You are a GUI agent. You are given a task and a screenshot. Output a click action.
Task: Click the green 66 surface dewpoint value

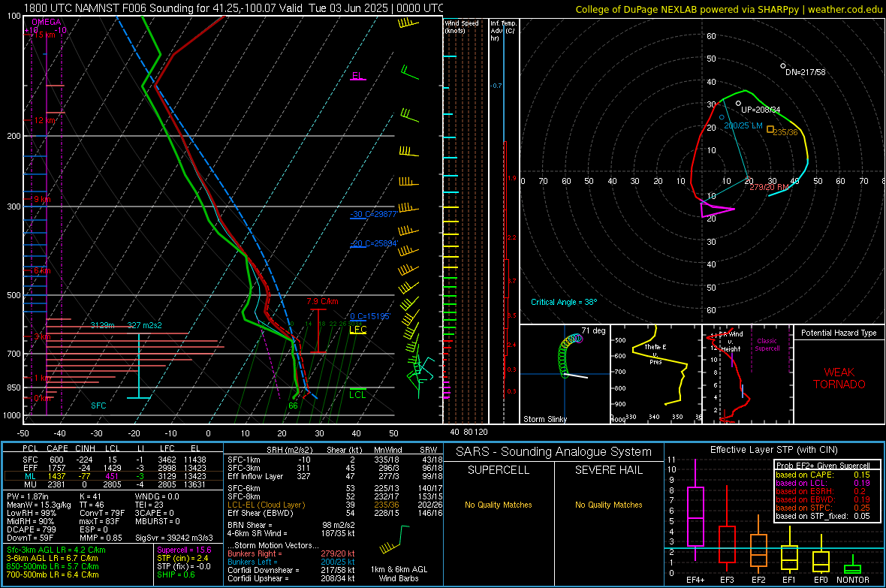click(293, 406)
